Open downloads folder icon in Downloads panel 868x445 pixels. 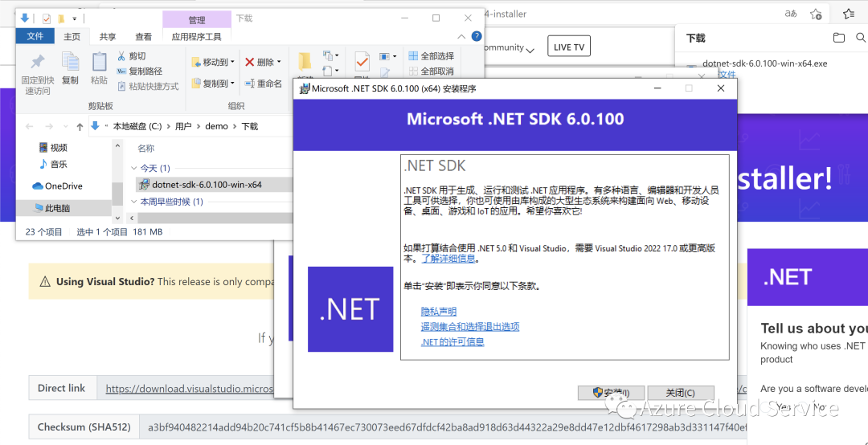pos(839,39)
